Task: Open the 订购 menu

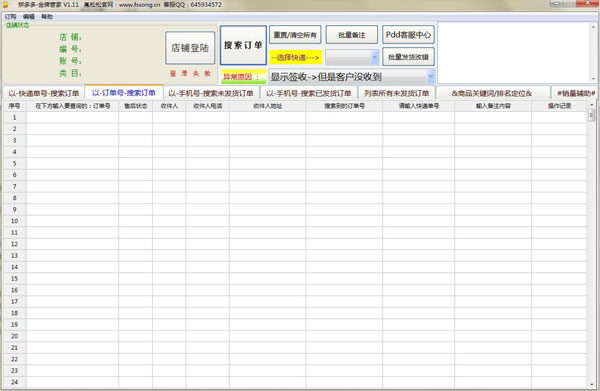Action: [x=10, y=17]
